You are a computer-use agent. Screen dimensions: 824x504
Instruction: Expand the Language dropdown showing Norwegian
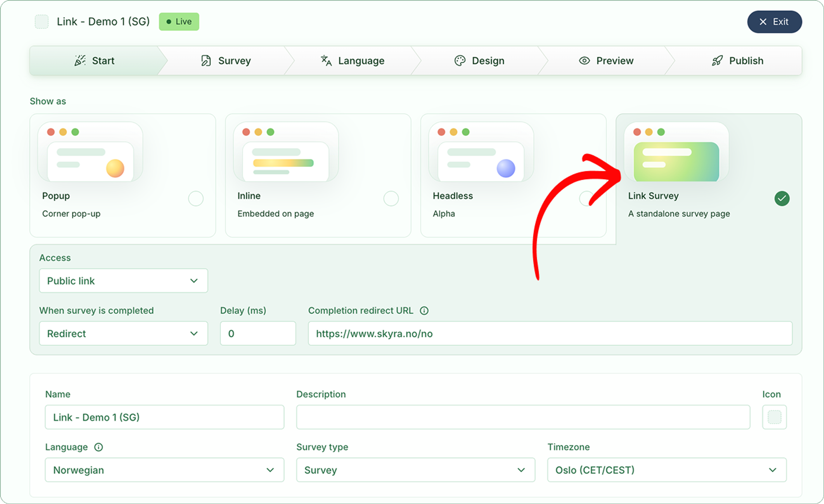tap(165, 470)
